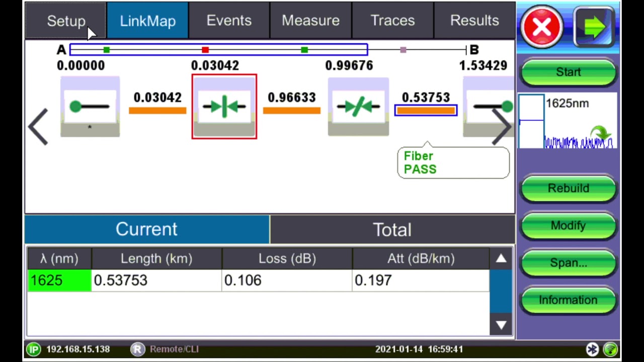
Task: Switch to the Current results view
Action: (147, 229)
